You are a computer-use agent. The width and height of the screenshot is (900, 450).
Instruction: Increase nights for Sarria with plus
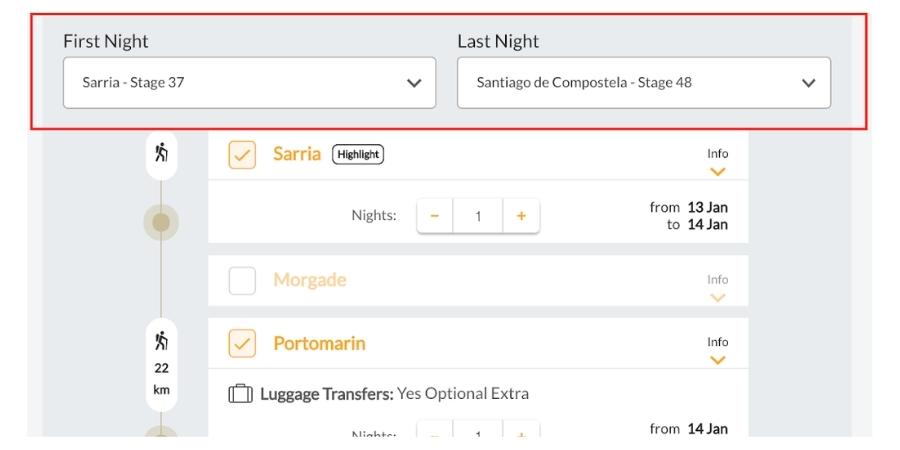coord(521,216)
